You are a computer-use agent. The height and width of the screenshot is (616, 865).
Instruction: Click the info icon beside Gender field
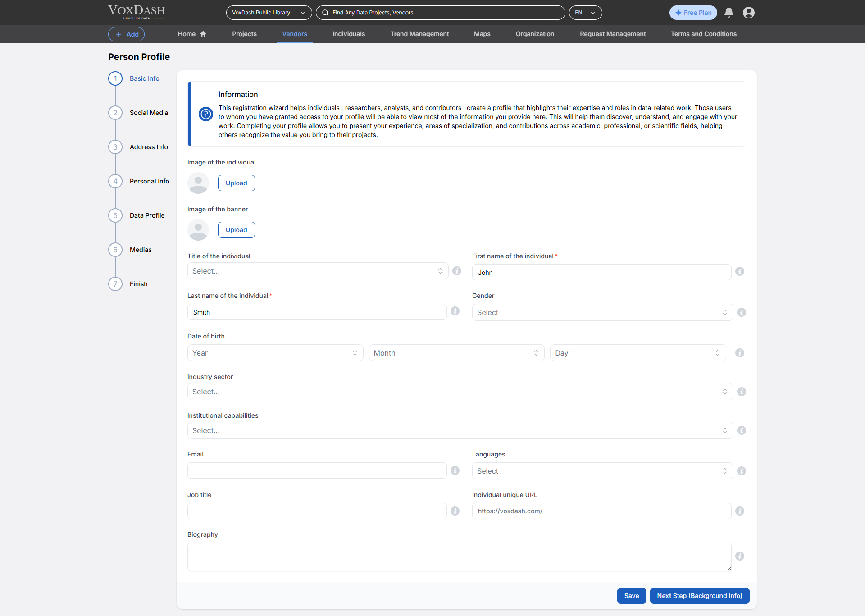(x=741, y=312)
